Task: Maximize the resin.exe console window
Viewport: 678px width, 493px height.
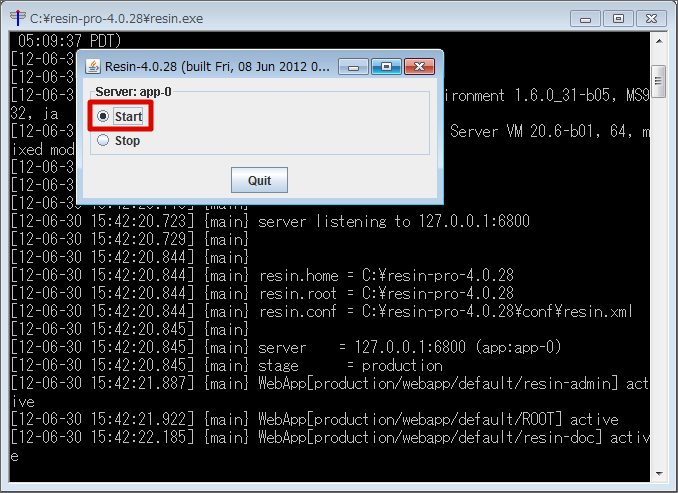Action: point(618,19)
